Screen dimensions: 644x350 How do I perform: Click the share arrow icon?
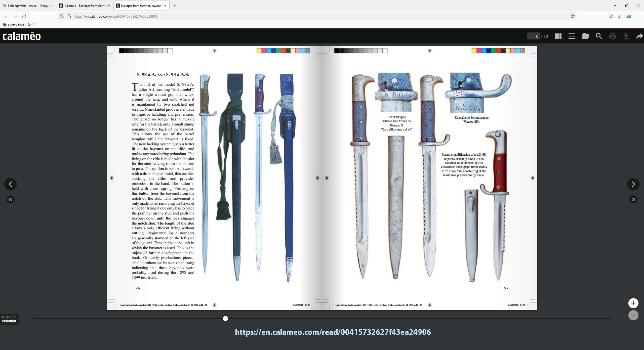point(639,36)
